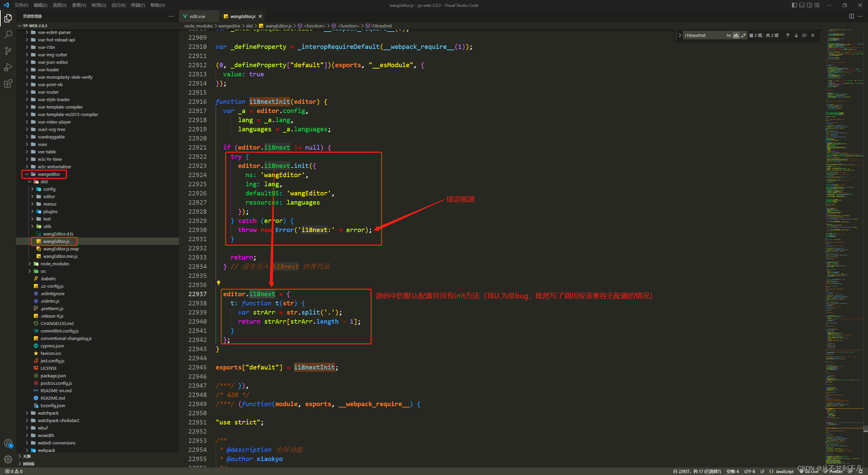Click the UTF-8 encoding indicator
Image resolution: width=868 pixels, height=475 pixels.
coord(749,471)
